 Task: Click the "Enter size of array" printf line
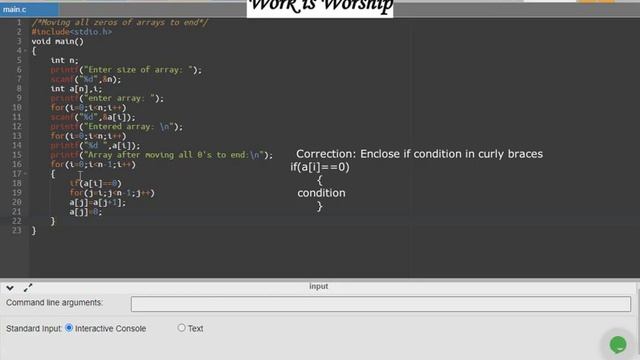pos(126,70)
